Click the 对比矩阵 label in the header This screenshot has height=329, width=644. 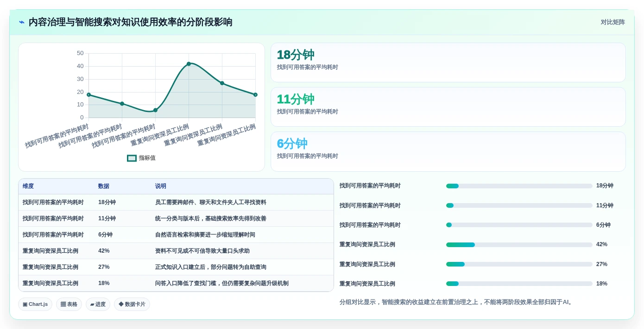pyautogui.click(x=612, y=22)
